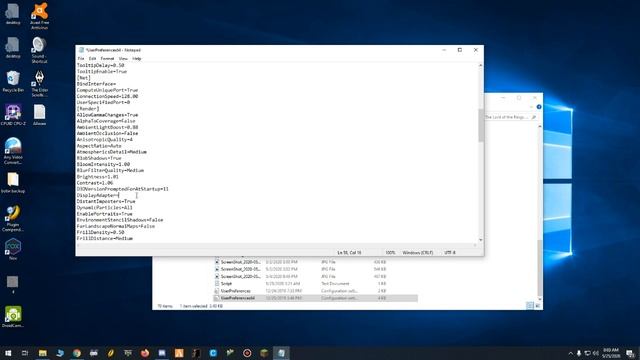The image size is (640, 360).
Task: Select the Recycle Bin desktop icon
Action: tap(13, 81)
